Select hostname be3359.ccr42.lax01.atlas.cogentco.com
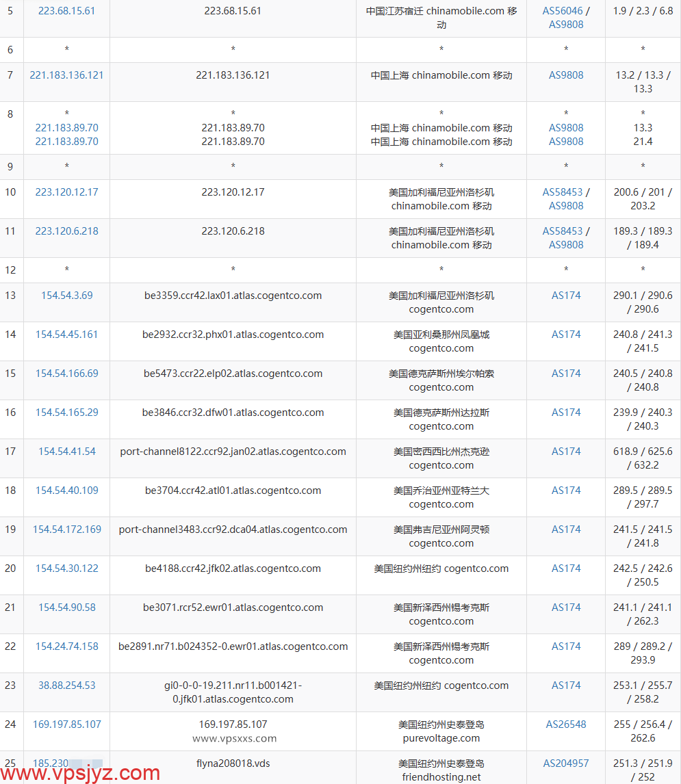The height and width of the screenshot is (784, 681). [233, 296]
